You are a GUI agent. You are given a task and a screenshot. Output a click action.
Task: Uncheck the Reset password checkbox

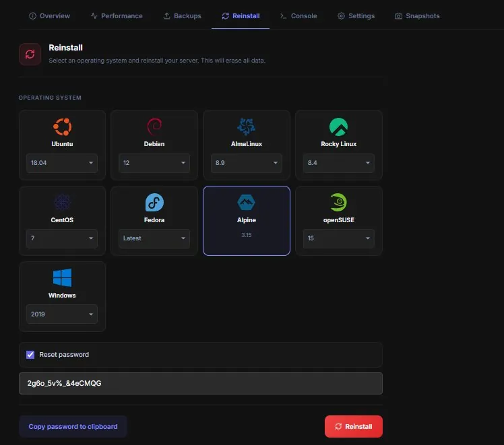[x=30, y=355]
